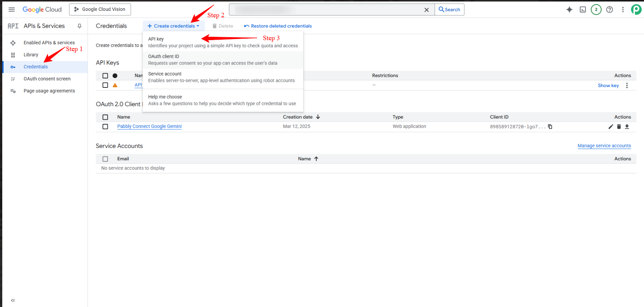This screenshot has width=644, height=307.
Task: Download the Pabbly Connect OAuth client JSON
Action: pyautogui.click(x=627, y=127)
